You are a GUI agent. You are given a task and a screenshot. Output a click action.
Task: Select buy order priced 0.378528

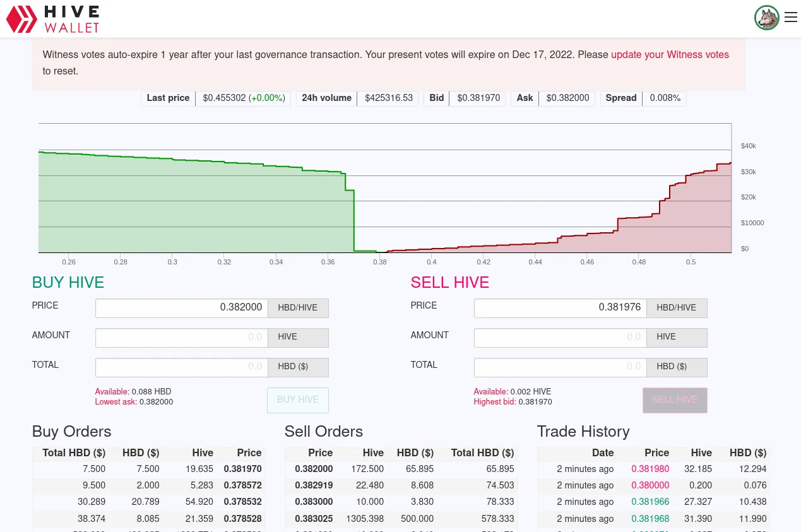point(149,519)
